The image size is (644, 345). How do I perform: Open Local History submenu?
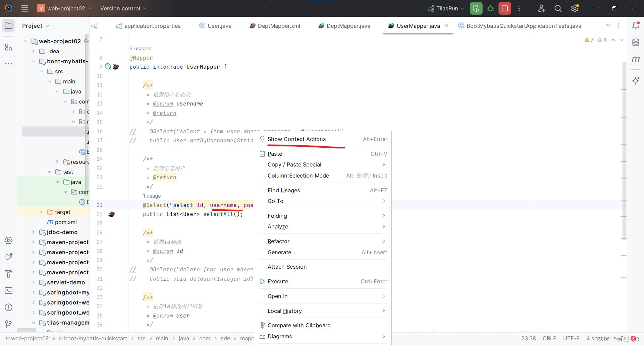tap(323, 311)
